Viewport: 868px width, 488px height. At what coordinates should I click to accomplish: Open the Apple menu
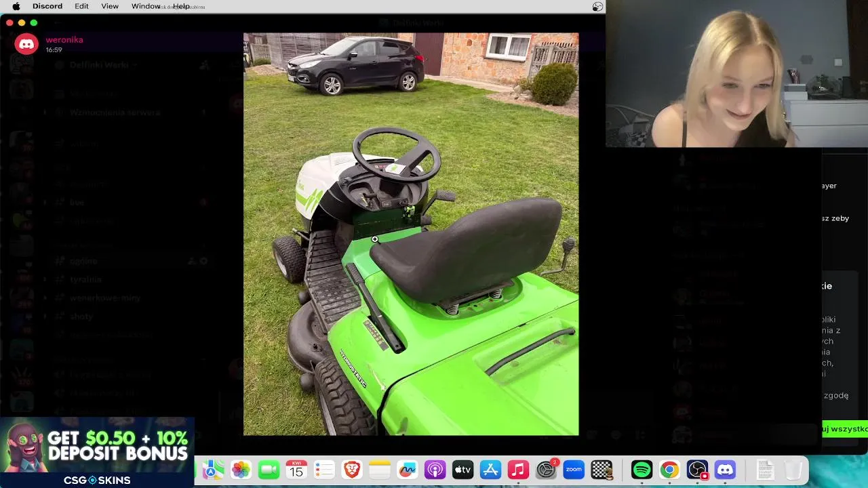[x=16, y=6]
